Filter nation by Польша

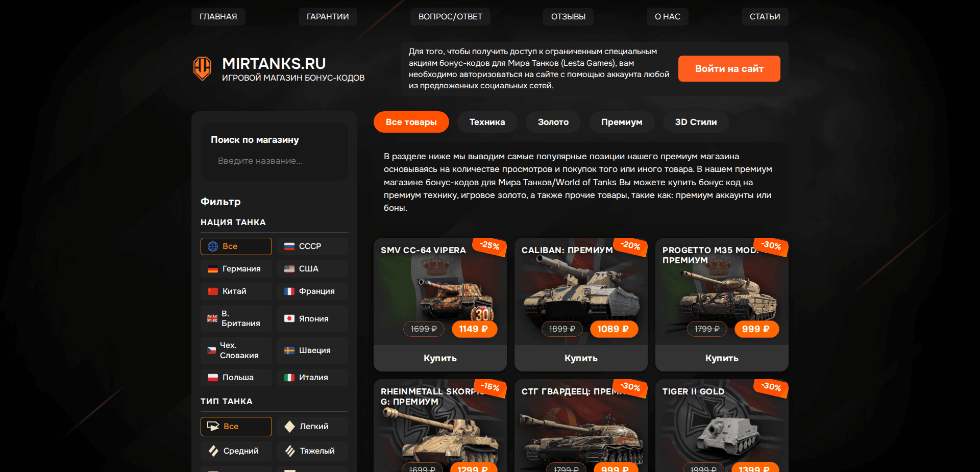[x=236, y=378]
